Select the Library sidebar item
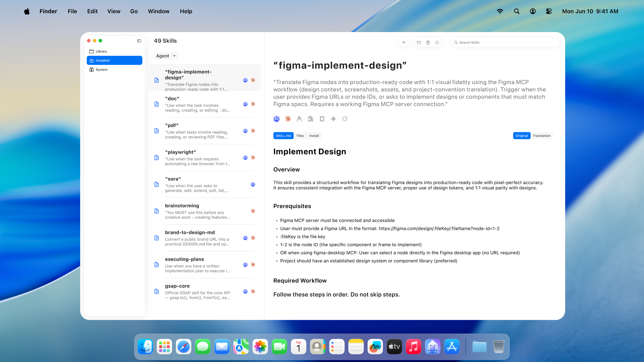Image resolution: width=644 pixels, height=362 pixels. point(114,51)
